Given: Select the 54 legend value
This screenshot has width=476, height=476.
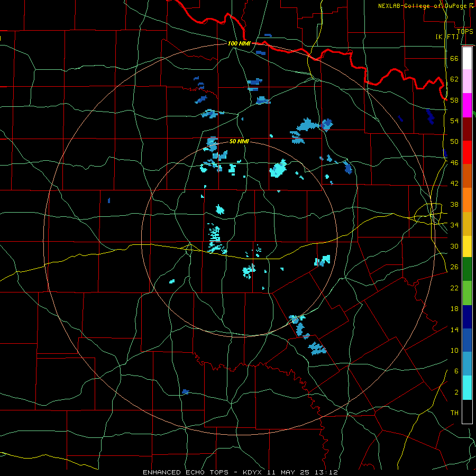Looking at the screenshot, I should [x=454, y=121].
